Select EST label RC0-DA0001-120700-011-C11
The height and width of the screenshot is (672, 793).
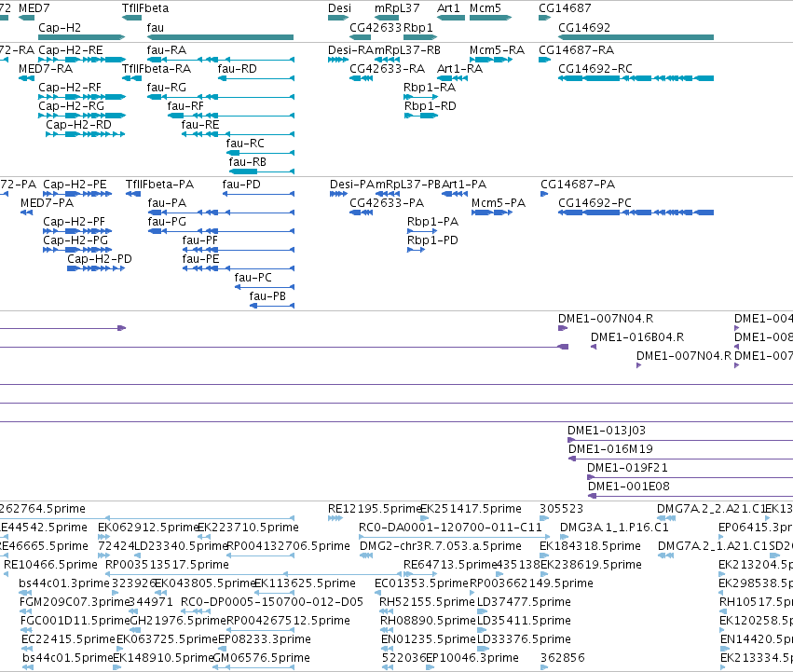click(450, 528)
